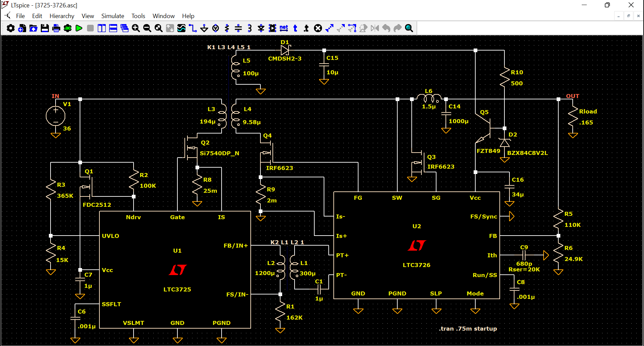Click the Save floppy disk icon

click(x=45, y=28)
